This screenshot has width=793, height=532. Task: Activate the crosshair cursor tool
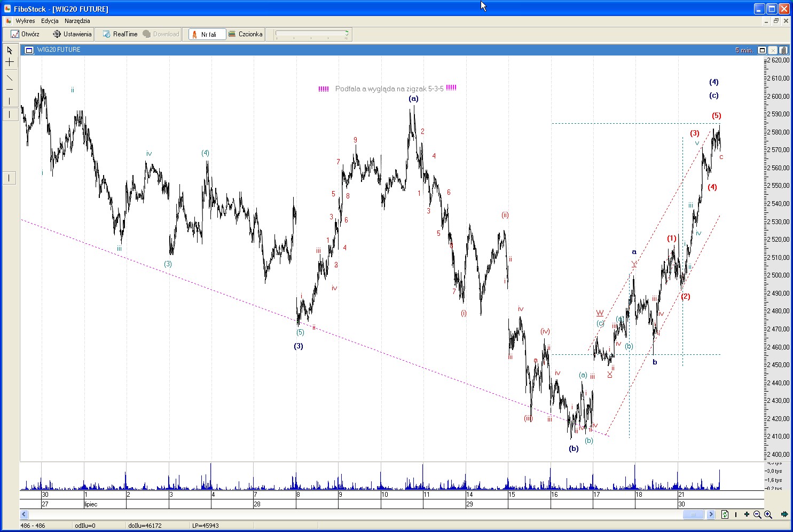pos(10,62)
